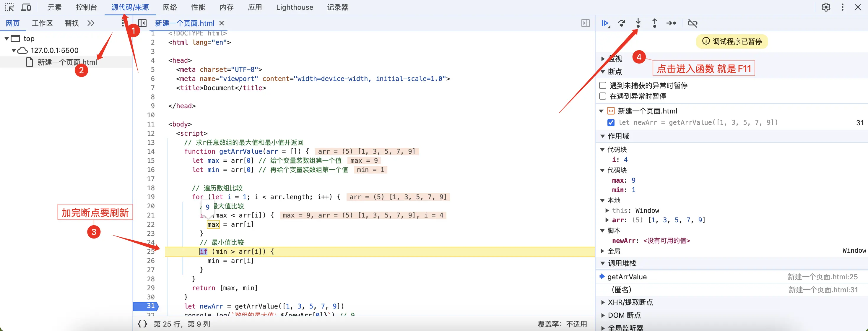Click newArr scope variable entry
868x331 pixels.
pos(651,240)
